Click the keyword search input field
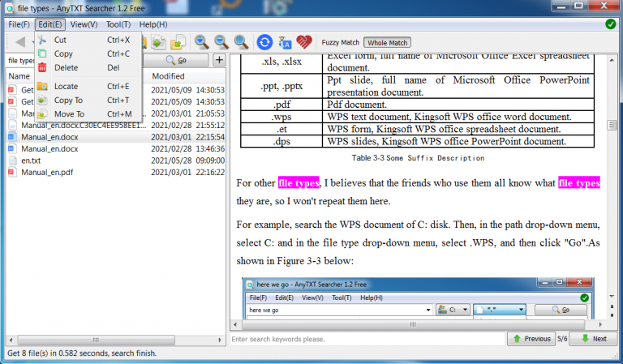Viewport: 623px width, 364px height. pos(365,339)
